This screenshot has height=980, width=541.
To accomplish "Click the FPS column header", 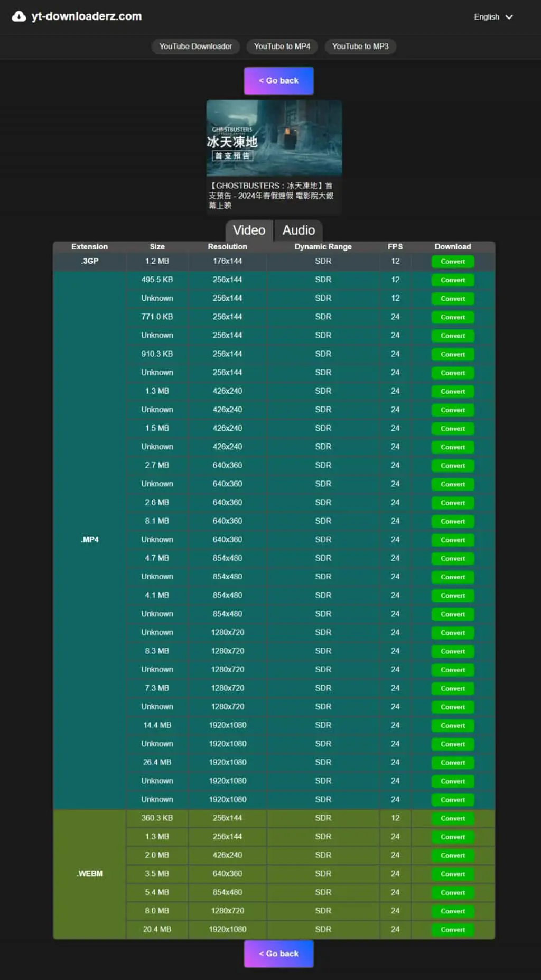I will 395,247.
